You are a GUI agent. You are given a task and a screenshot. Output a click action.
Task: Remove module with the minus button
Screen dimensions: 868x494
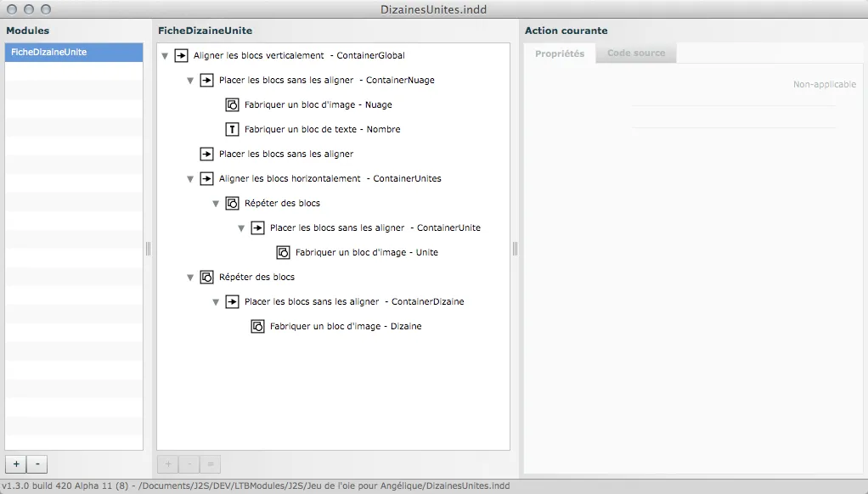coord(37,464)
